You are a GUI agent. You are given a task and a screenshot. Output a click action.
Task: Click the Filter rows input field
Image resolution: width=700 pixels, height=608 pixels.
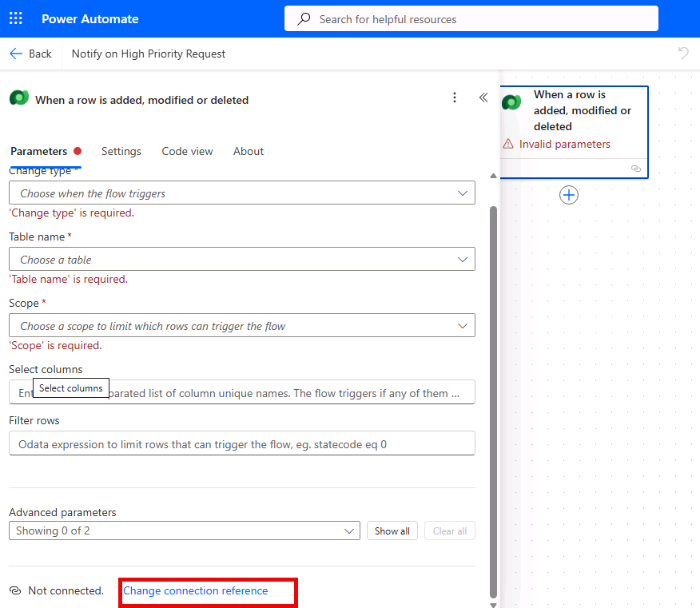tap(240, 443)
